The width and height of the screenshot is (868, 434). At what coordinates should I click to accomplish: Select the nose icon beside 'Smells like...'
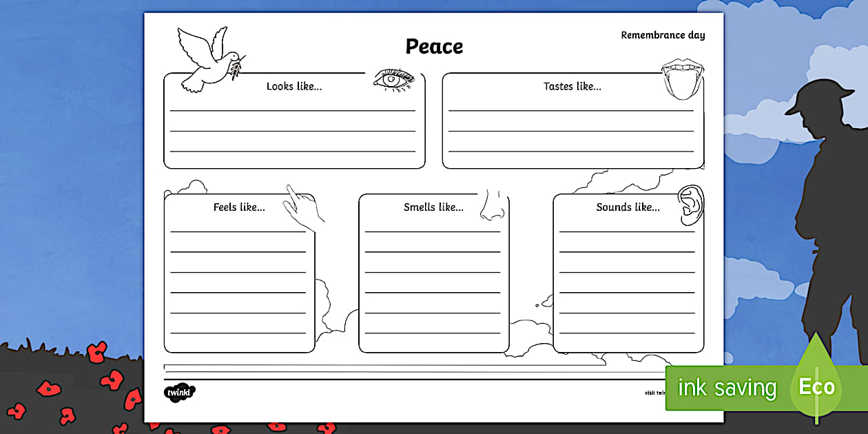[x=493, y=205]
